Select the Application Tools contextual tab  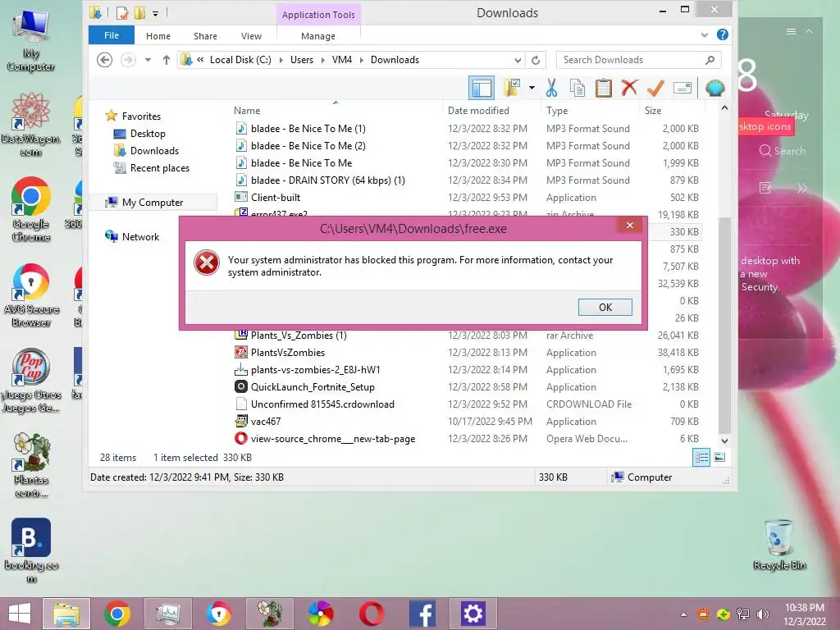(x=318, y=15)
